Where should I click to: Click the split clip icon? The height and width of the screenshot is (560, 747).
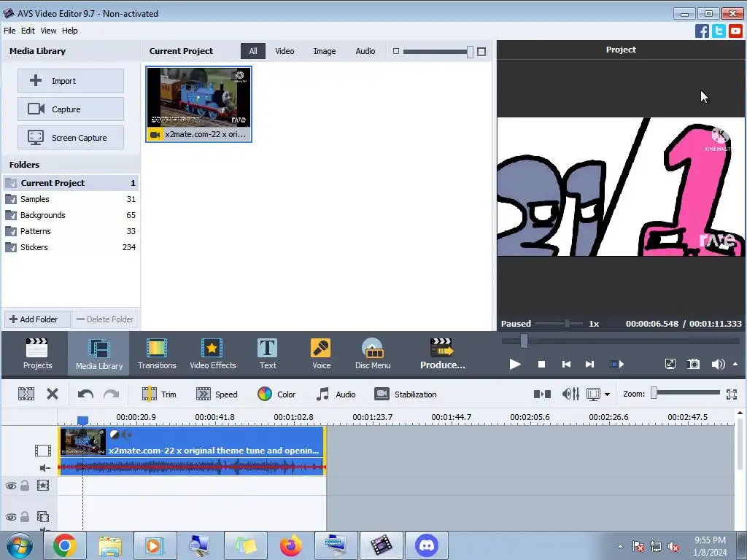pos(542,394)
